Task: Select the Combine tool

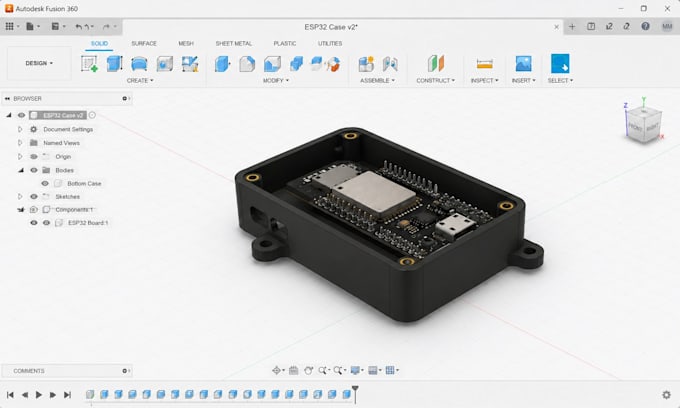Action: (x=297, y=64)
